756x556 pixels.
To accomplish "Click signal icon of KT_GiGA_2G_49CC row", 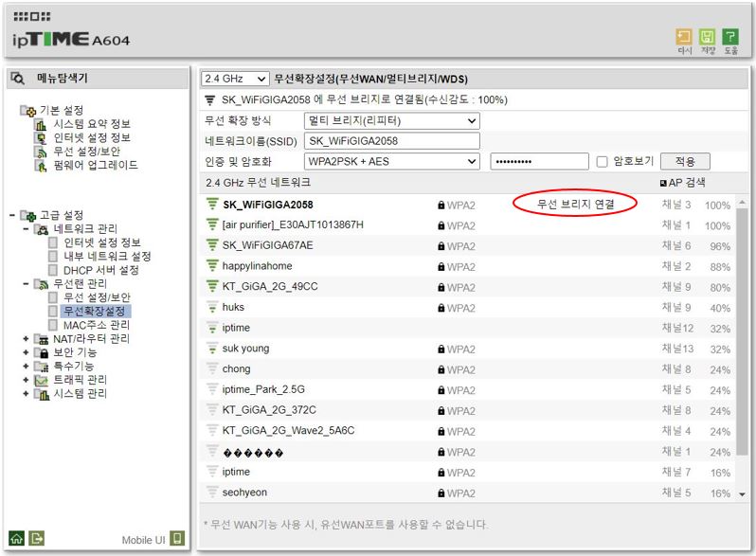I will 212,286.
